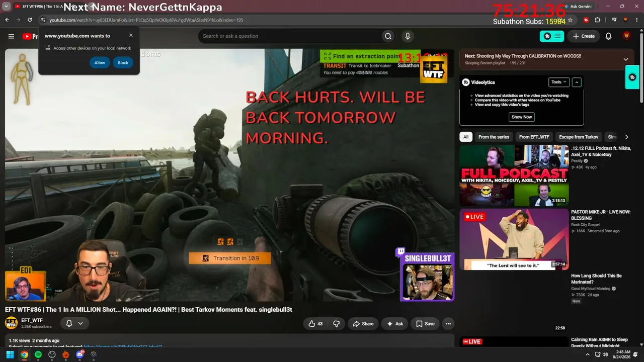Click the Create button

click(x=584, y=36)
